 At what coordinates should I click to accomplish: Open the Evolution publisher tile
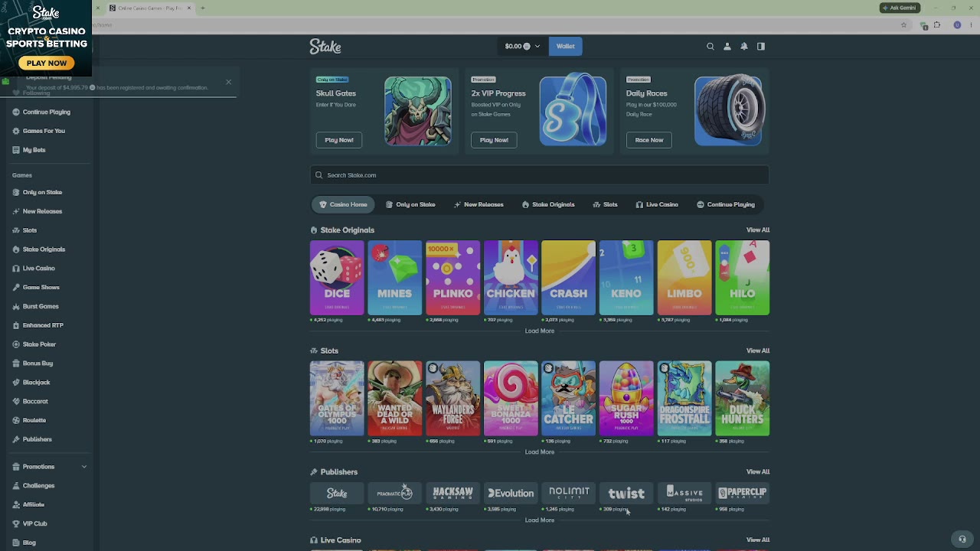coord(511,494)
